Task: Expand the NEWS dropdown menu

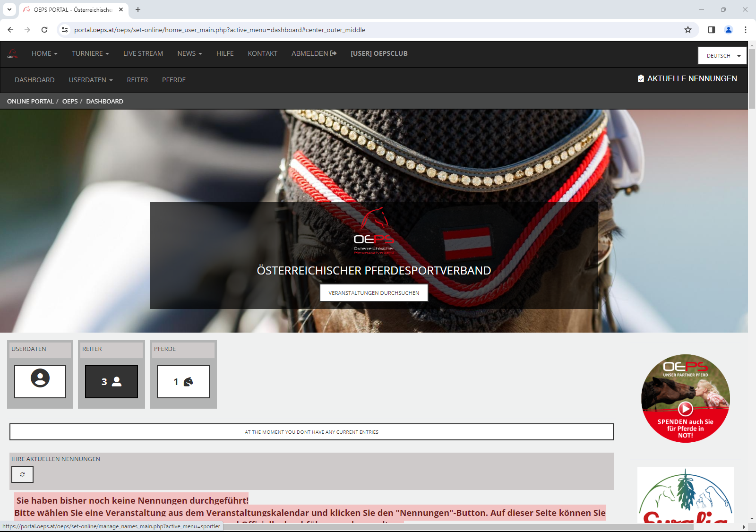Action: 189,54
